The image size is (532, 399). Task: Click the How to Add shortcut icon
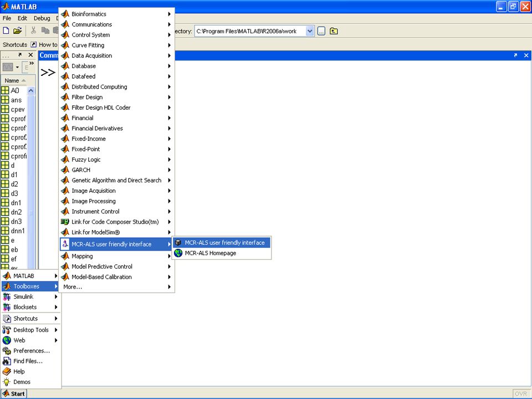tap(34, 44)
